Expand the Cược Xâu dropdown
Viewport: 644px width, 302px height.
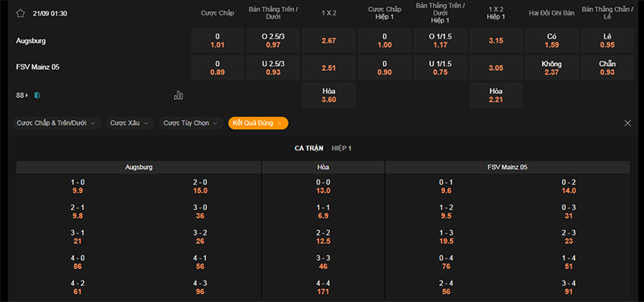point(130,123)
